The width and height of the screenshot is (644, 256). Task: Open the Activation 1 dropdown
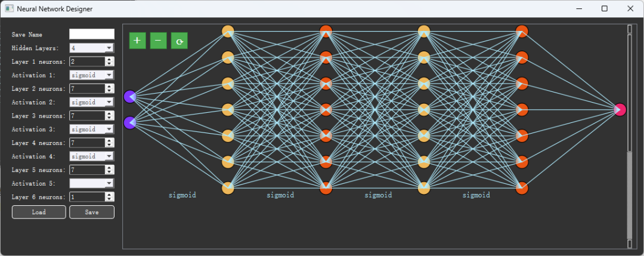click(x=92, y=75)
